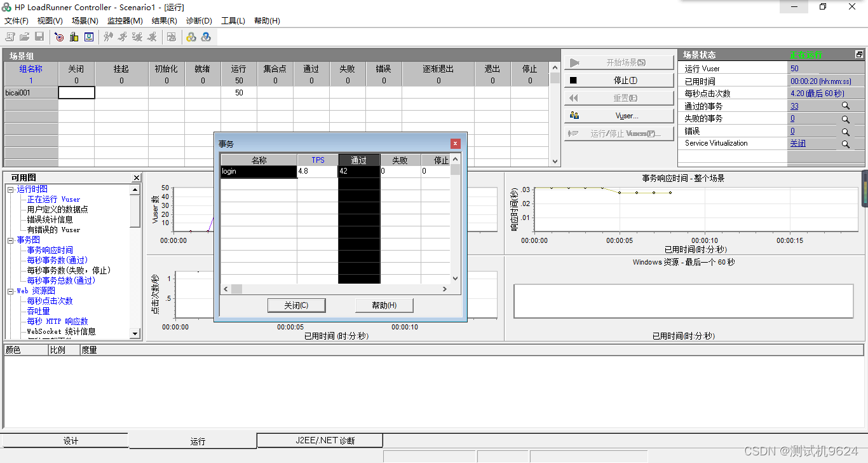Viewport: 868px width, 463px height.
Task: Click the save floppy disk toolbar icon
Action: (39, 37)
